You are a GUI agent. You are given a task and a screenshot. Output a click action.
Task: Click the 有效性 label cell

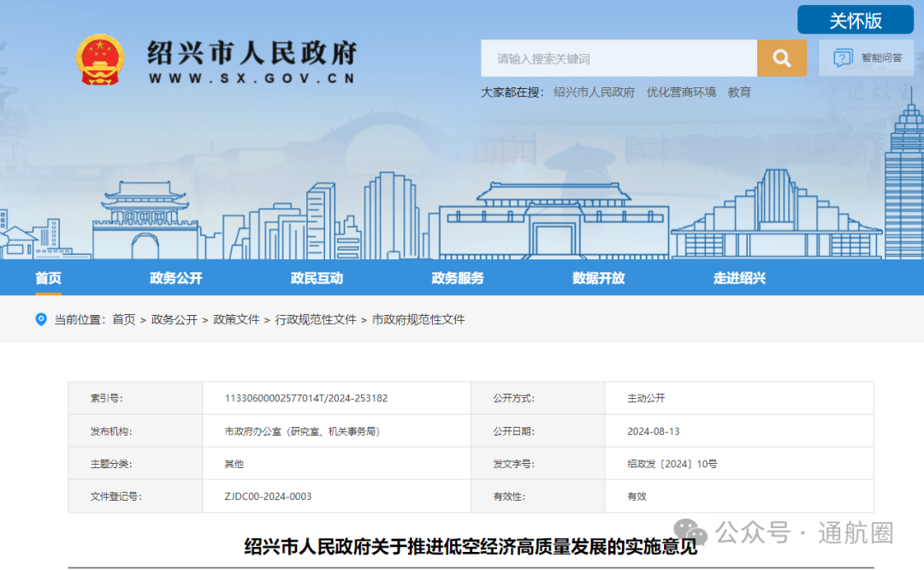point(538,496)
